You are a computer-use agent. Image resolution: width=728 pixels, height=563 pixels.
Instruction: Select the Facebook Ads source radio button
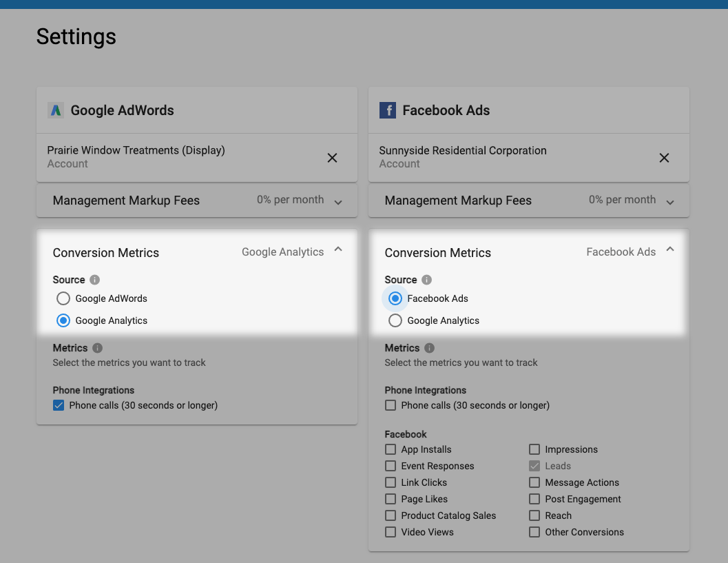(395, 298)
